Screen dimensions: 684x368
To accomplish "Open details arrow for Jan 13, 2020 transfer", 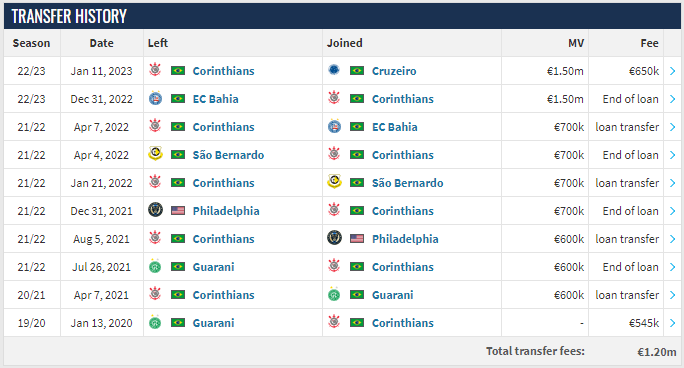I will (x=672, y=323).
